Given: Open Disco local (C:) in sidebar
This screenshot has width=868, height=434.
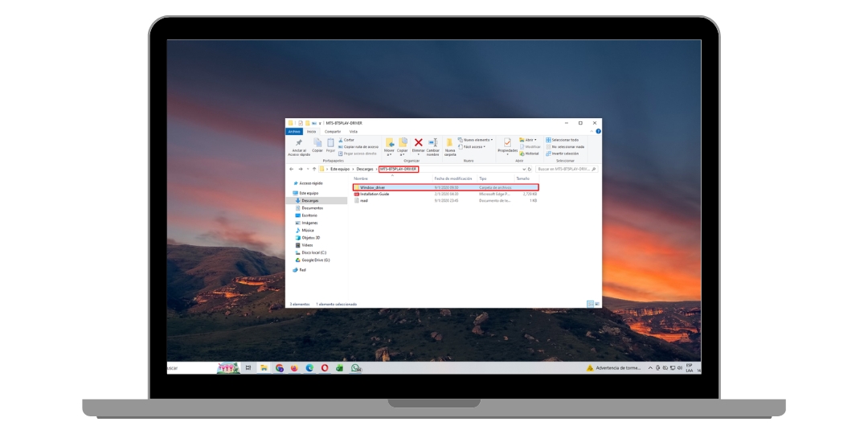Looking at the screenshot, I should pyautogui.click(x=313, y=252).
